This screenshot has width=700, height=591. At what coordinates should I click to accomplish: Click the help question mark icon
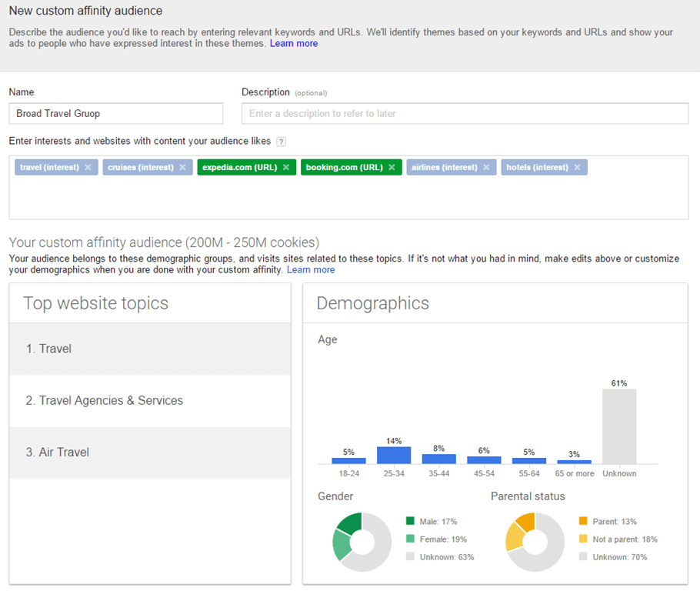pos(281,142)
